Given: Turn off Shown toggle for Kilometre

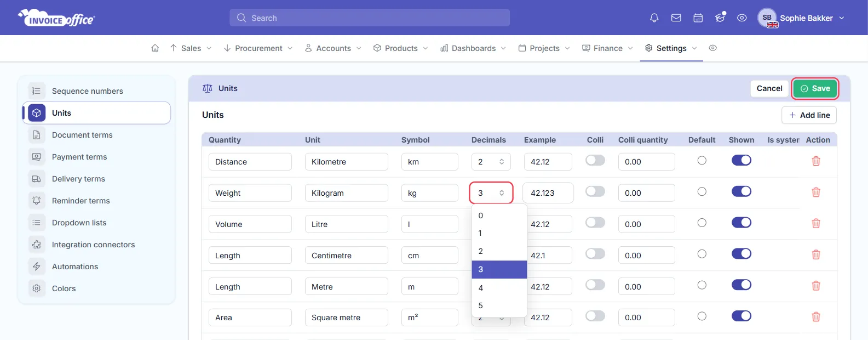Looking at the screenshot, I should [x=741, y=160].
